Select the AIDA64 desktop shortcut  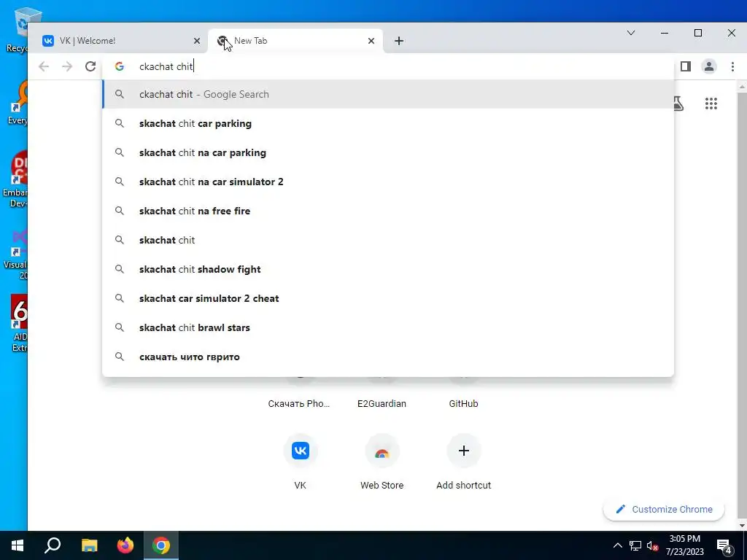pos(19,324)
